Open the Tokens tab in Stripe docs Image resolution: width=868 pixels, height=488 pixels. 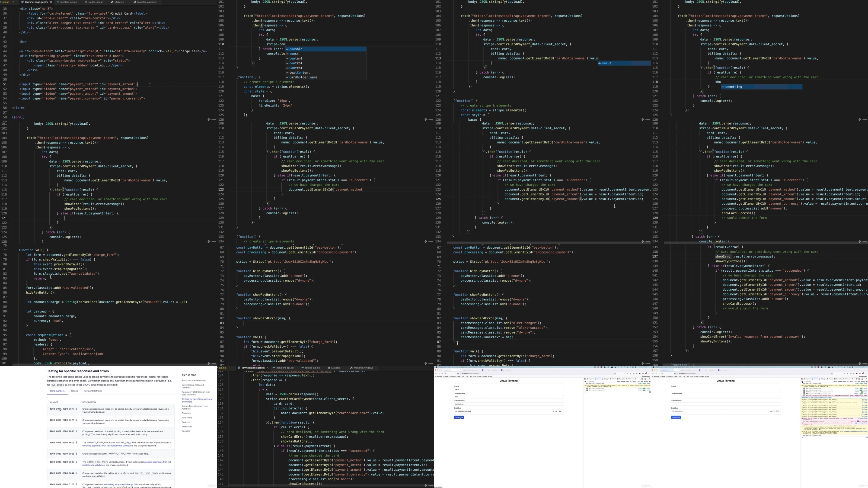point(74,391)
